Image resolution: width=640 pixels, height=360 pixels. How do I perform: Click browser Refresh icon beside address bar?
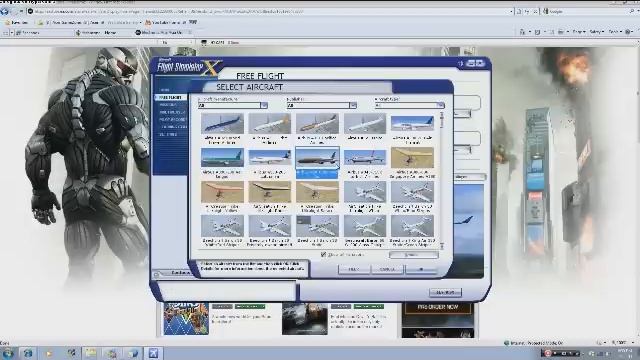527,11
